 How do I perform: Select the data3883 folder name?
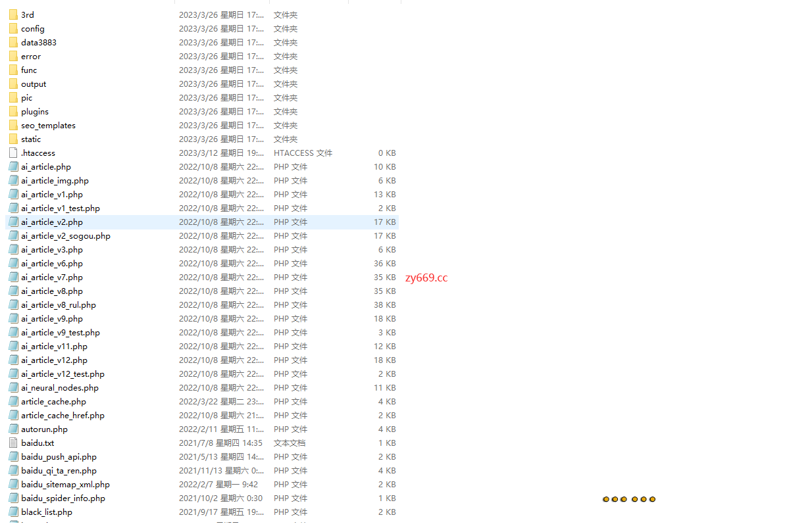(x=38, y=42)
